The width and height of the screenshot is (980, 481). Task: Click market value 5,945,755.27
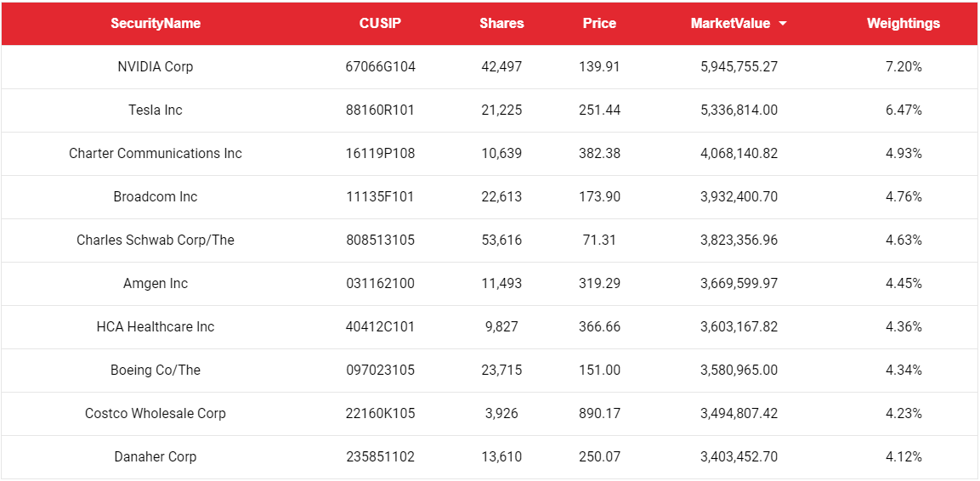[x=739, y=67]
